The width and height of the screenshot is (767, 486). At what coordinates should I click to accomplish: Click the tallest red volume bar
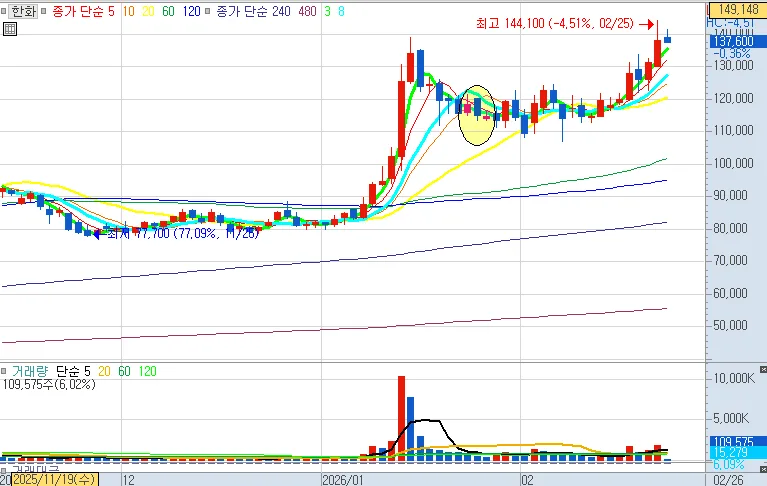click(x=402, y=416)
